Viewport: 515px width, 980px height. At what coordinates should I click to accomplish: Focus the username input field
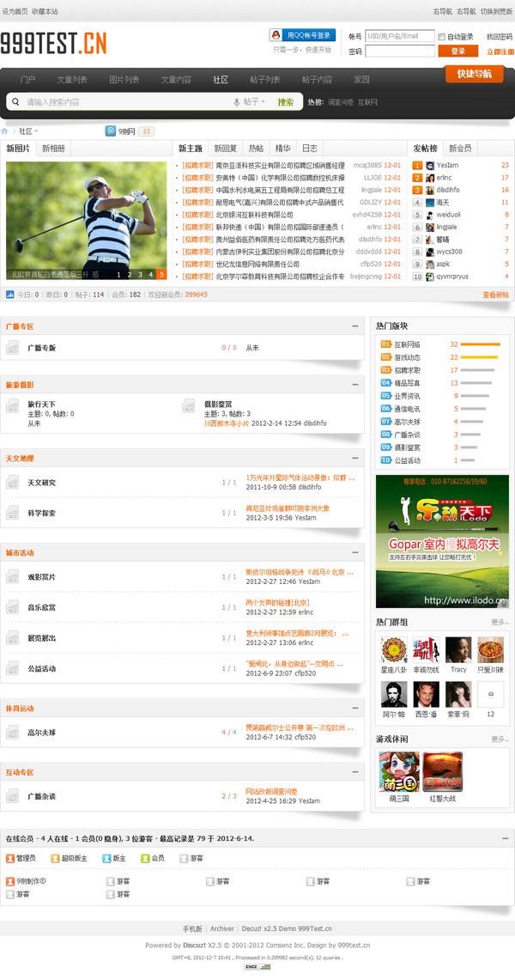click(x=399, y=36)
